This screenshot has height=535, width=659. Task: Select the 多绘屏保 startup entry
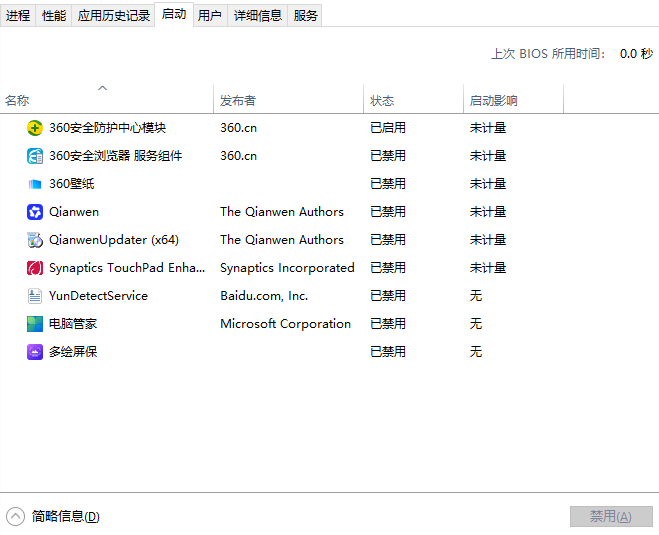[73, 352]
